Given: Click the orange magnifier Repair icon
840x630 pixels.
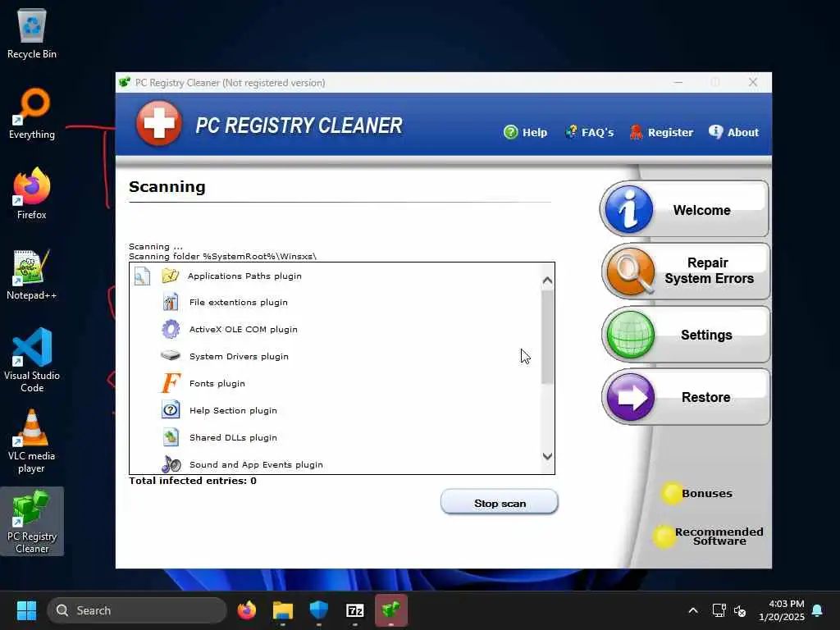Looking at the screenshot, I should 631,272.
